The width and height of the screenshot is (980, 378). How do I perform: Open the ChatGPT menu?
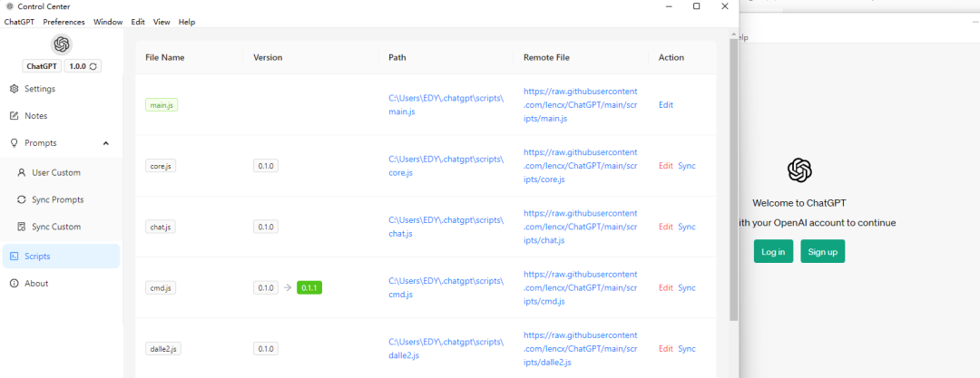19,22
